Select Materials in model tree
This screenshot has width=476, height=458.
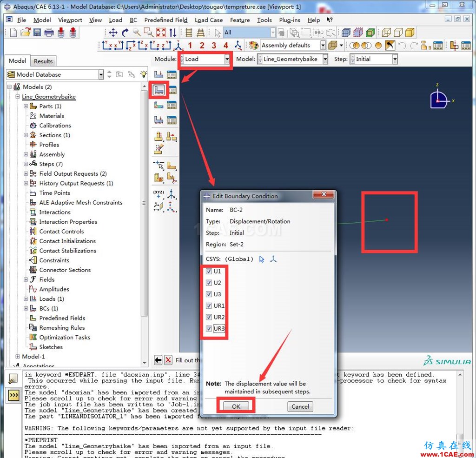52,116
